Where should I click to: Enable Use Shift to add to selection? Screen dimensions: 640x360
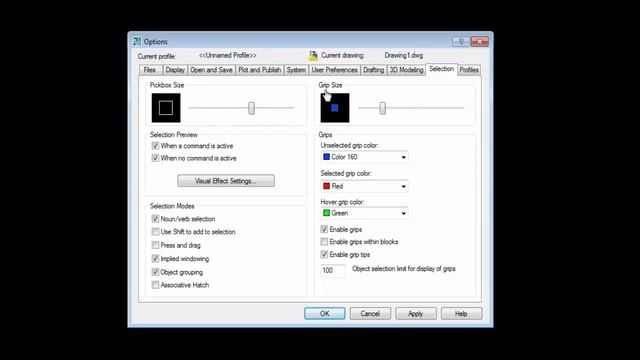pos(155,232)
